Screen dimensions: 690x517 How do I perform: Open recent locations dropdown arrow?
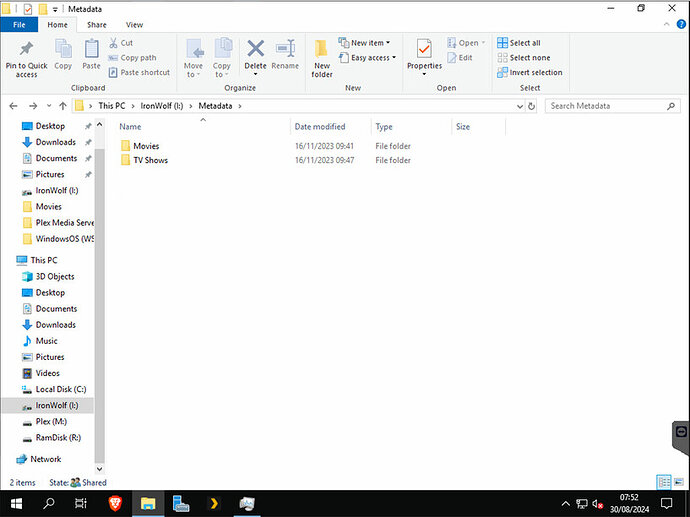(x=49, y=106)
